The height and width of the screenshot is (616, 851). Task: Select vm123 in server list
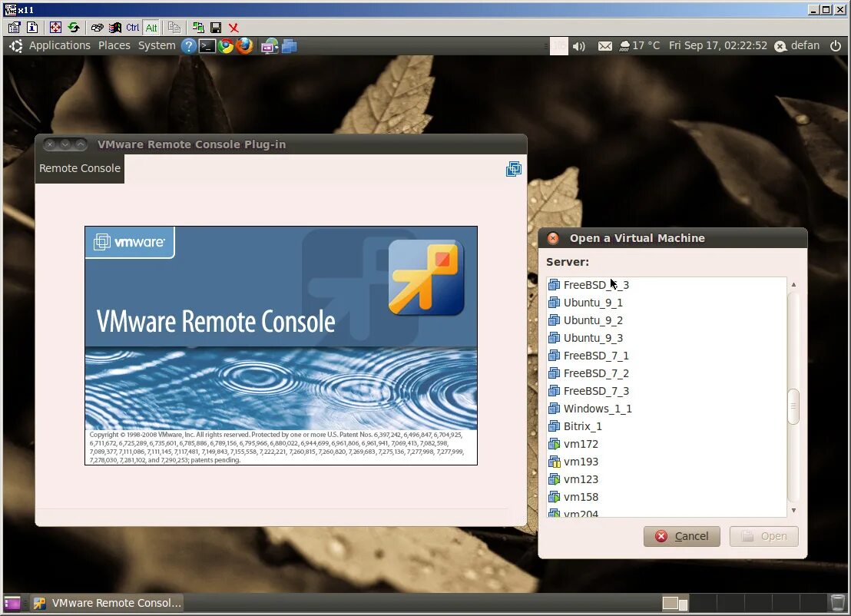click(x=667, y=479)
